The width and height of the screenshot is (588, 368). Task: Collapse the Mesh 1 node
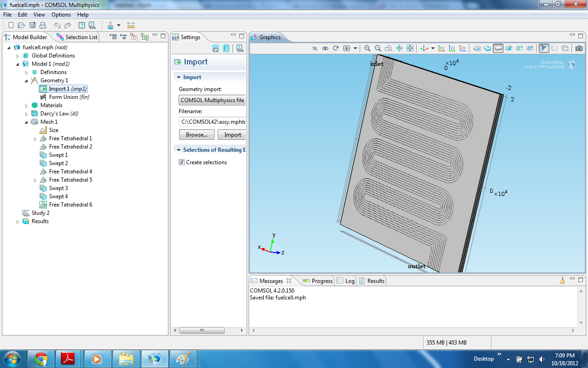pyautogui.click(x=27, y=122)
